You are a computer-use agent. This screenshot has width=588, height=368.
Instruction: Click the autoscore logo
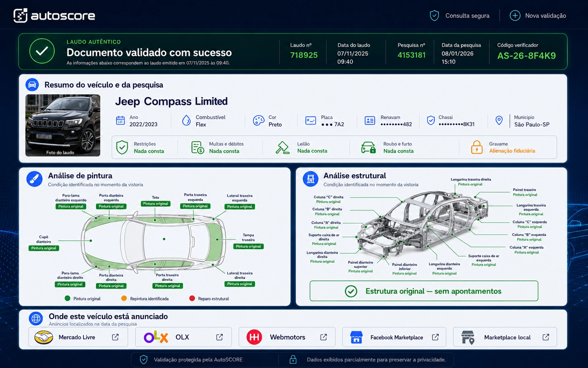click(54, 16)
